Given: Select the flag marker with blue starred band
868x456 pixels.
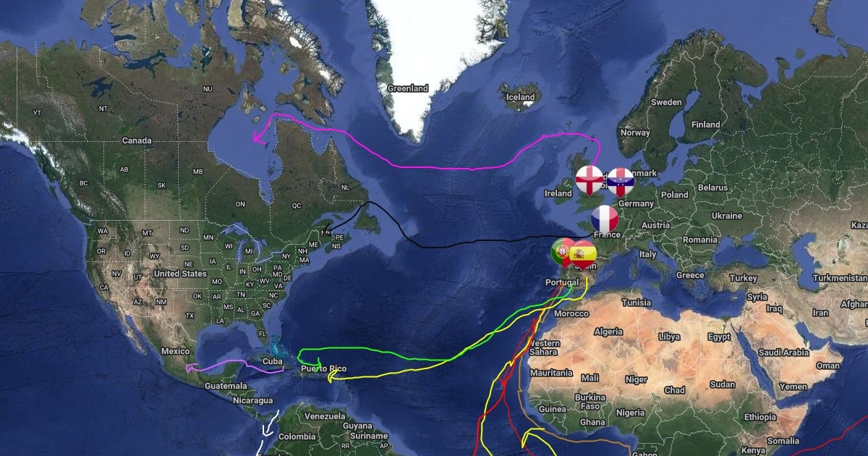Looking at the screenshot, I should [x=620, y=182].
